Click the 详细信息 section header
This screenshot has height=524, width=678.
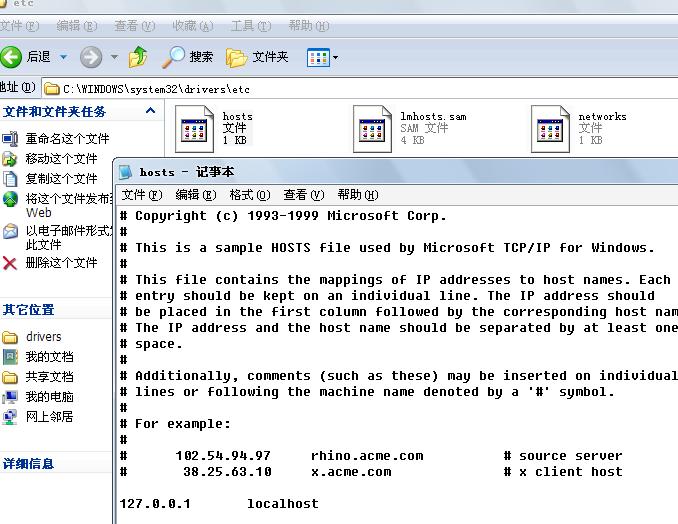pos(29,464)
